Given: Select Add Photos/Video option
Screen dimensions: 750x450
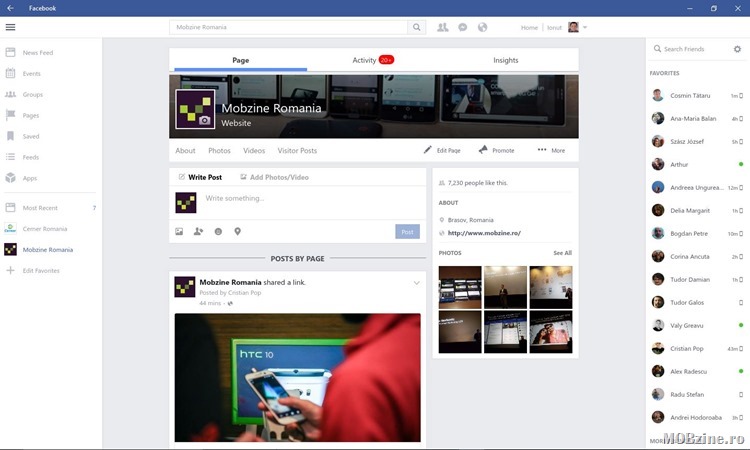Looking at the screenshot, I should [x=274, y=177].
